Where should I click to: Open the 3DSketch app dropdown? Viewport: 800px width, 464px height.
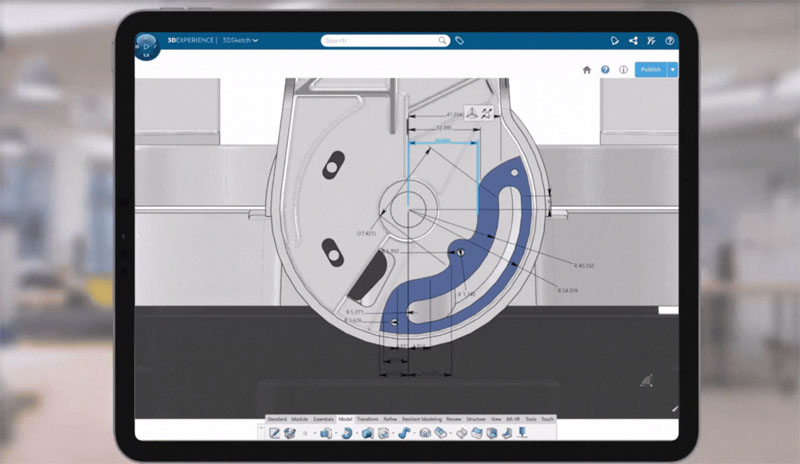tap(242, 41)
